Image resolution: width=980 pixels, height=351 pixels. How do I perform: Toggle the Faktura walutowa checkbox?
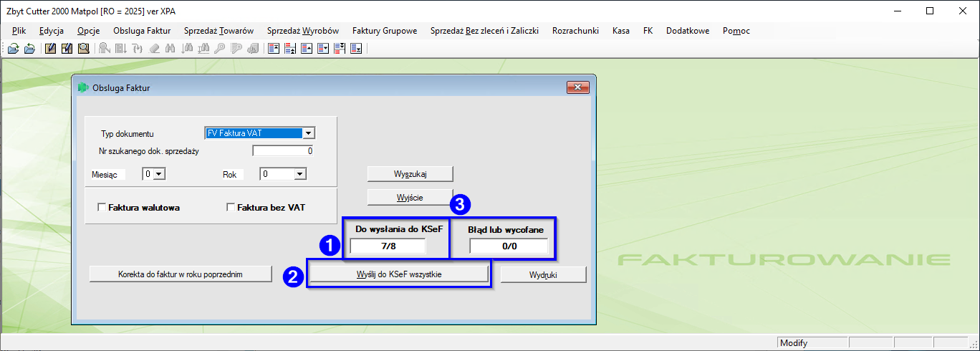point(102,208)
